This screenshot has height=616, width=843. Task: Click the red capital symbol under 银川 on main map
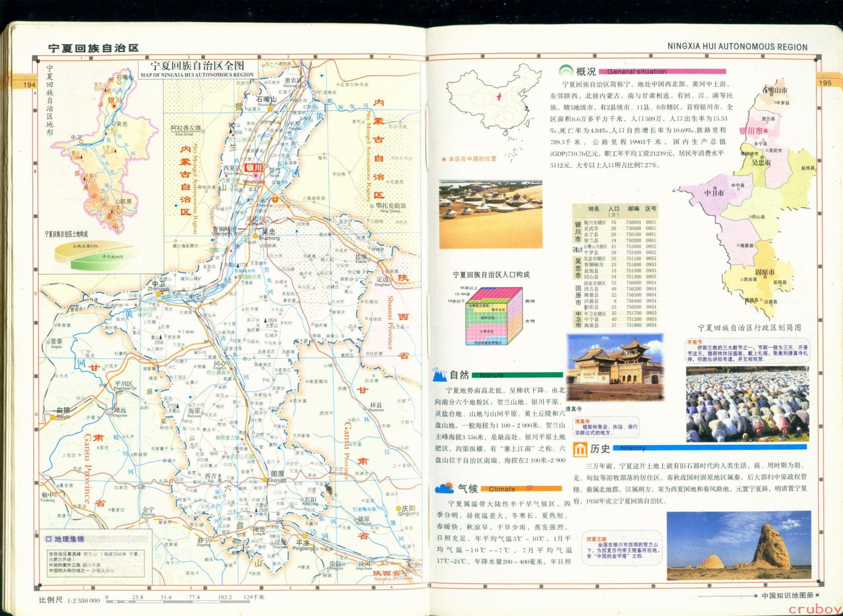pyautogui.click(x=256, y=176)
